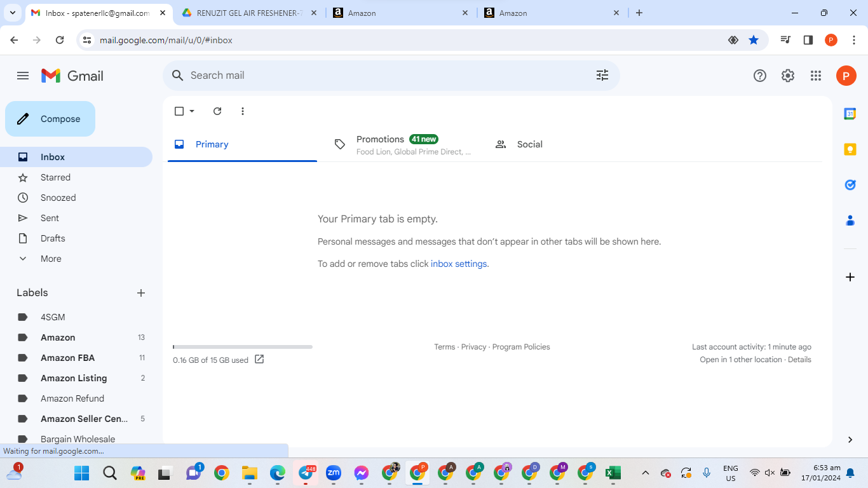Open Windows Start menu
868x488 pixels.
coord(82,473)
